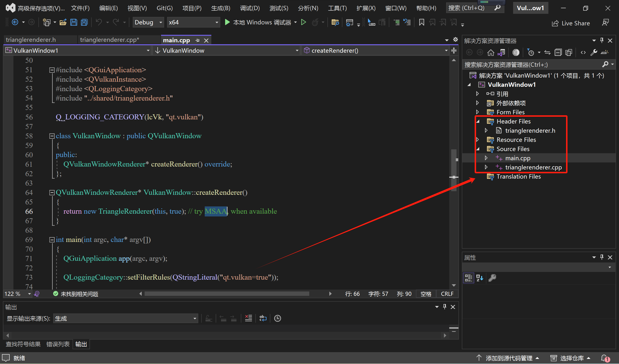This screenshot has height=364, width=619.
Task: Select trianglerenderer.cpp in Source Files
Action: point(533,167)
